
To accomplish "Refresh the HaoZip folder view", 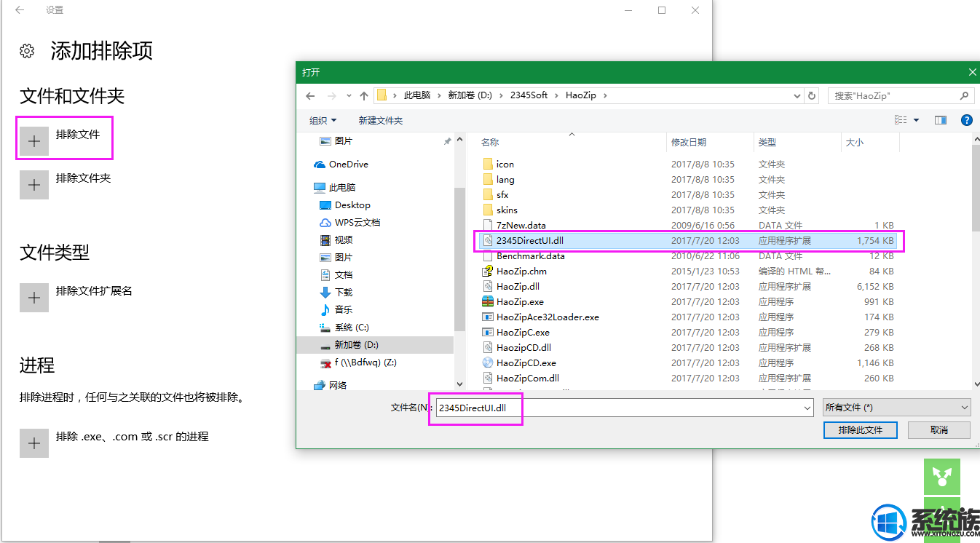I will coord(813,95).
